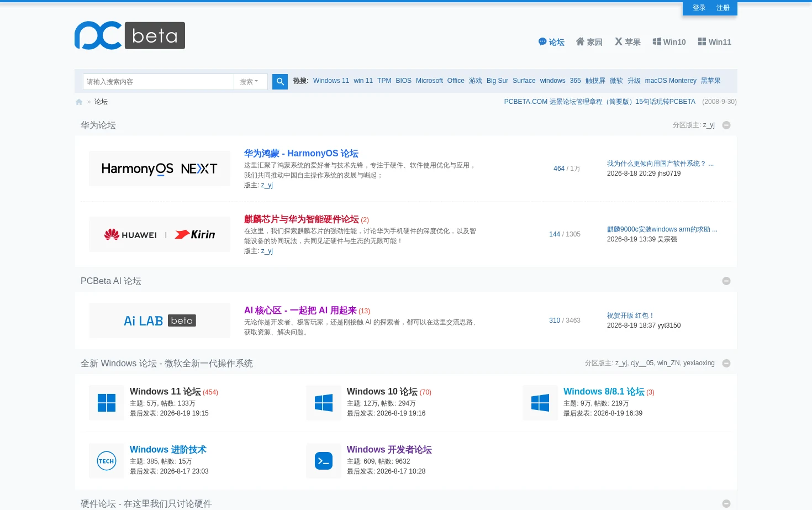Click 论坛 in the breadcrumb
The height and width of the screenshot is (510, 812).
tap(101, 102)
